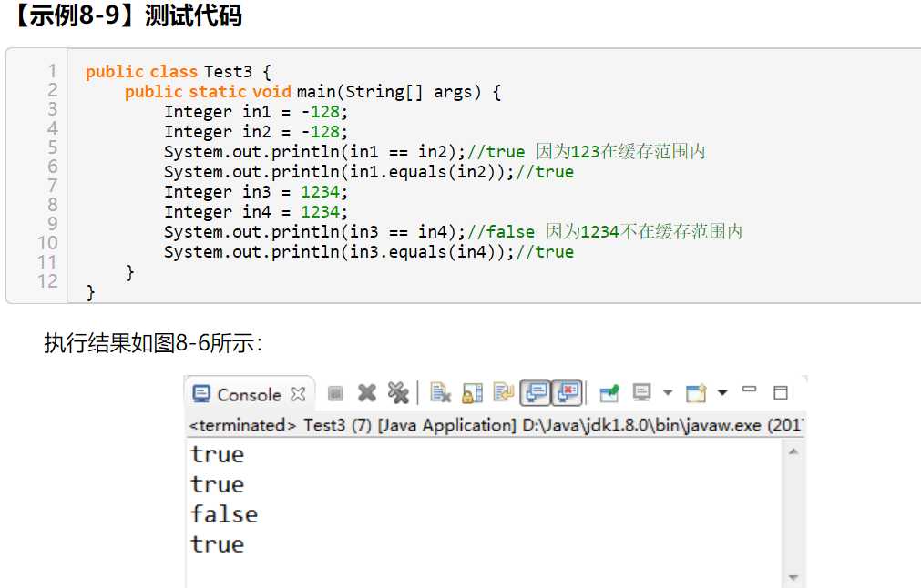Click the 'public static void main' line
921x588 pixels.
[x=312, y=92]
